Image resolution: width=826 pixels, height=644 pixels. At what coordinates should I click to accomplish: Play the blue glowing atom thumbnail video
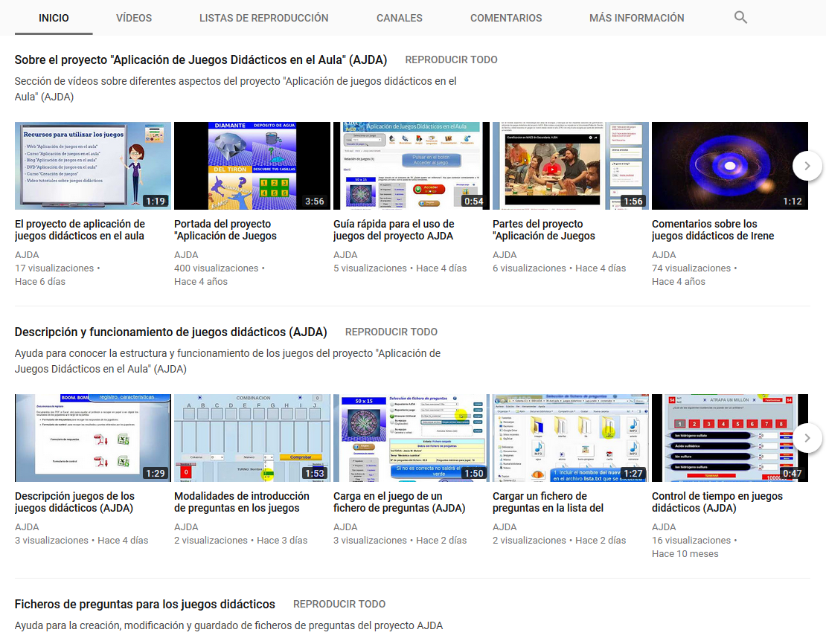click(x=729, y=166)
